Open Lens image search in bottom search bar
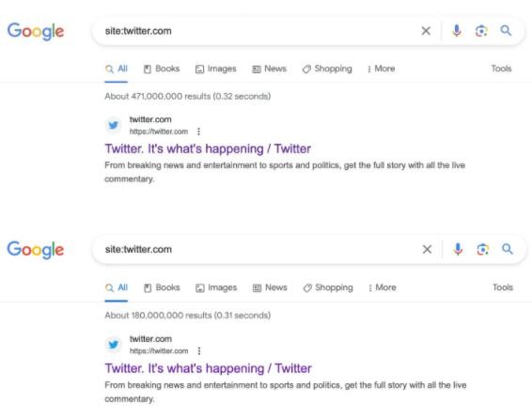This screenshot has width=532, height=419. 482,250
